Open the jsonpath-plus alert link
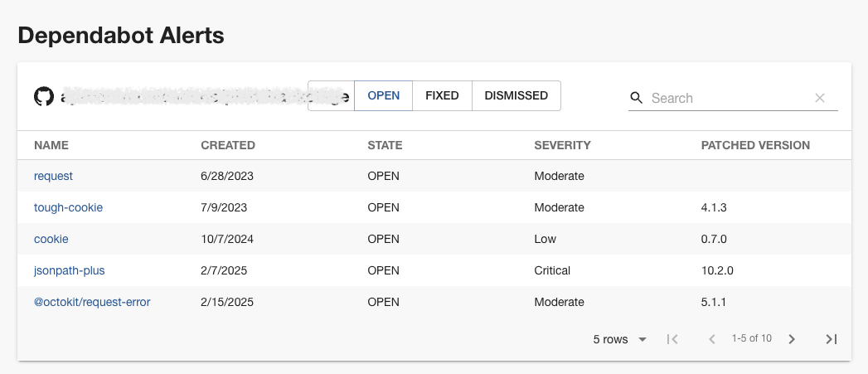 pyautogui.click(x=69, y=270)
